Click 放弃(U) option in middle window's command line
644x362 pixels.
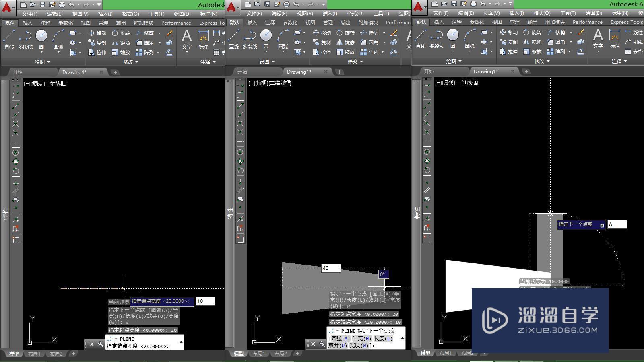click(x=338, y=345)
